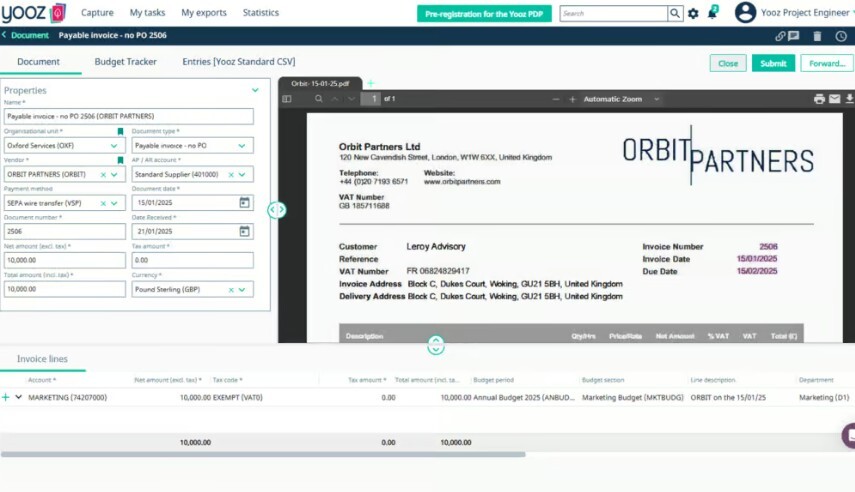Collapse the Properties panel chevron
This screenshot has width=855, height=492.
[255, 90]
